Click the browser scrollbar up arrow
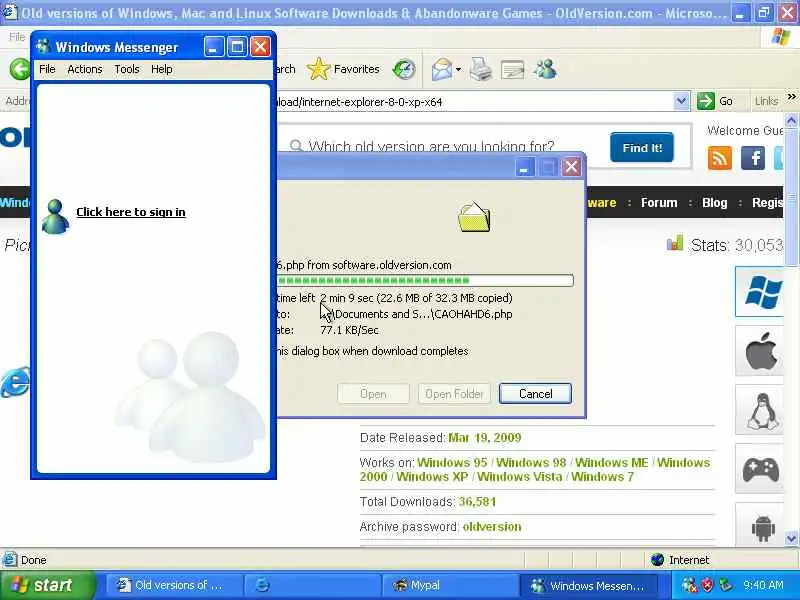This screenshot has width=800, height=600. click(791, 120)
